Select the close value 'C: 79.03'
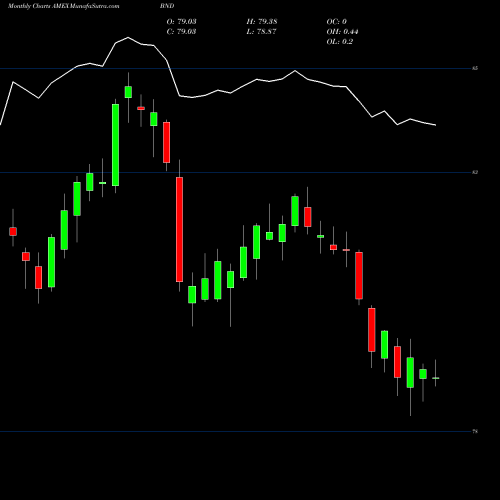 (181, 32)
